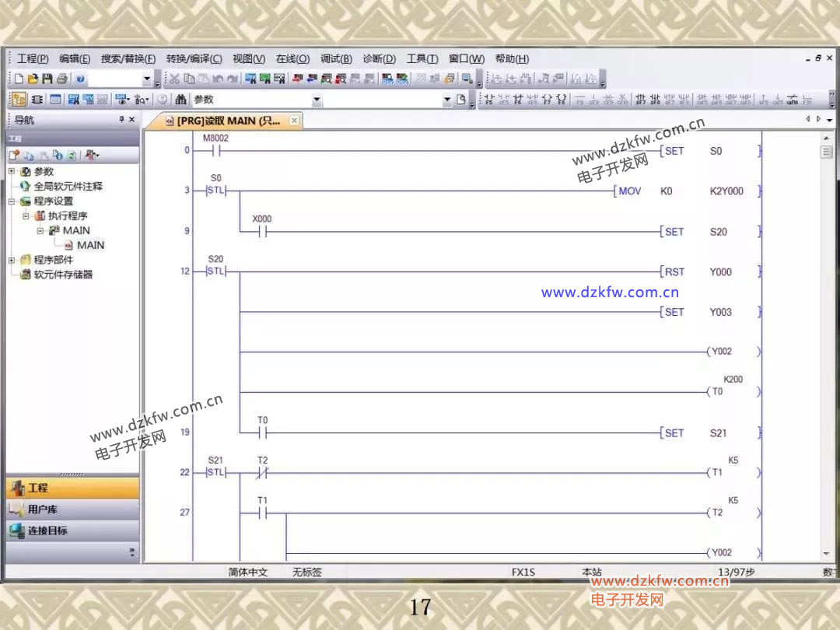The height and width of the screenshot is (630, 840).
Task: Pin the 导航 panel
Action: click(x=121, y=120)
